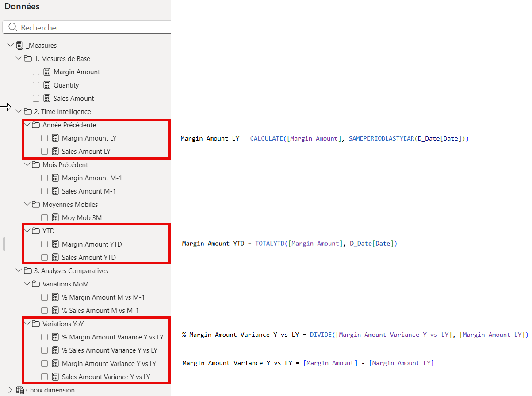This screenshot has height=396, width=532.
Task: Click the measure icon next to Quantity
Action: coord(47,85)
